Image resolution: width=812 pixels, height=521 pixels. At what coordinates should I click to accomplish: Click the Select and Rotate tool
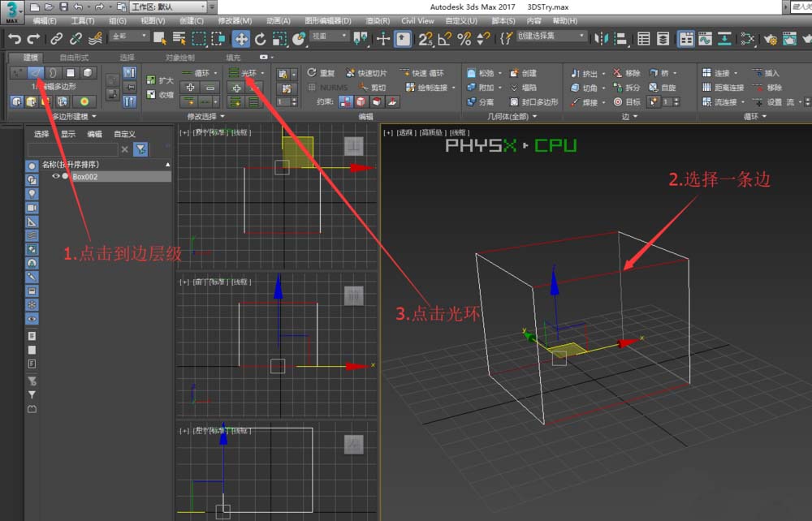pyautogui.click(x=260, y=38)
